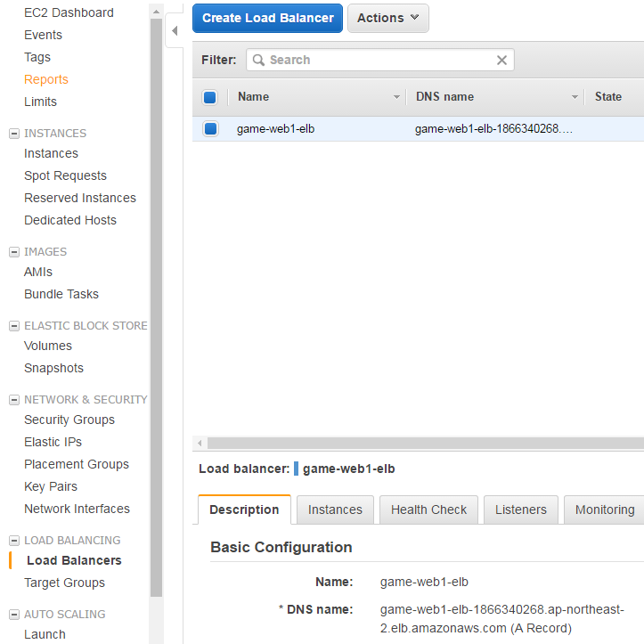Open AMIs page
This screenshot has width=644, height=644.
[38, 272]
